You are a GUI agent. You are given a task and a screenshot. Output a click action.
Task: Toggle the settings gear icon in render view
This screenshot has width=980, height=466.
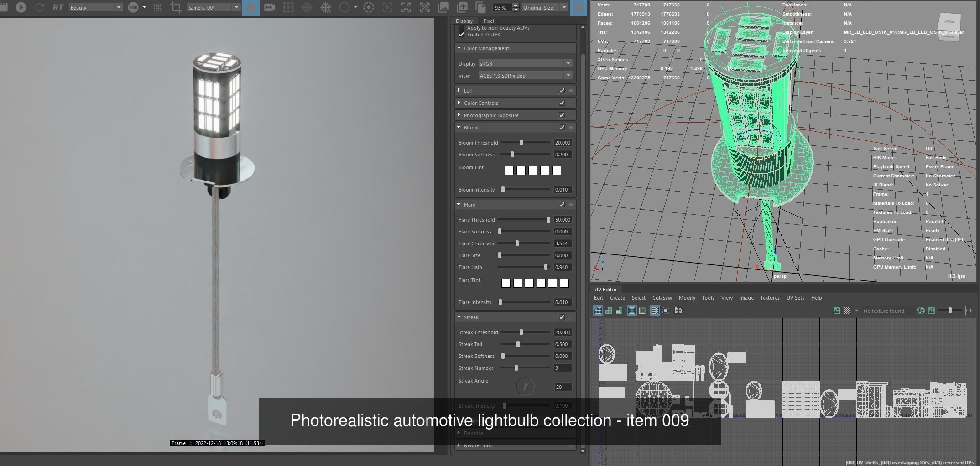pos(578,7)
